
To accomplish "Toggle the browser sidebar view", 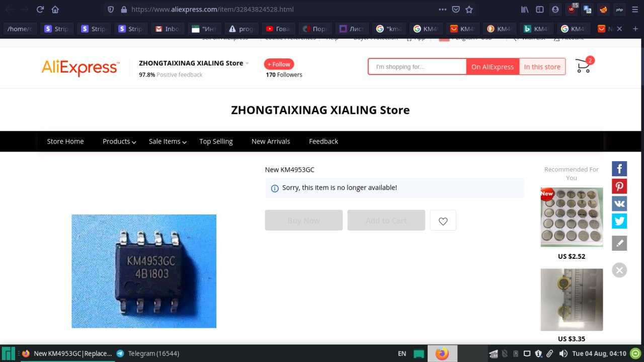I will (540, 9).
